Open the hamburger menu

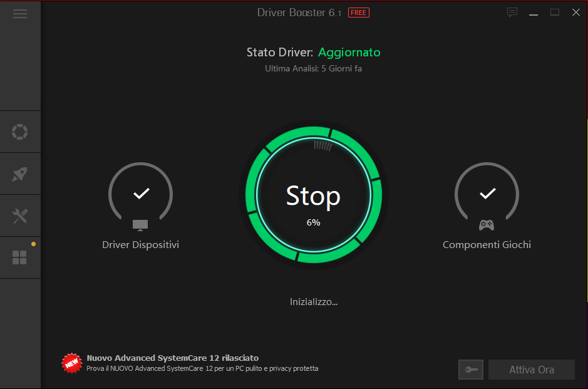coord(20,14)
